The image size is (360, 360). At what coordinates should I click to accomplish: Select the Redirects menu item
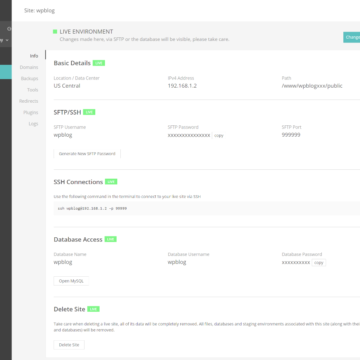(29, 101)
